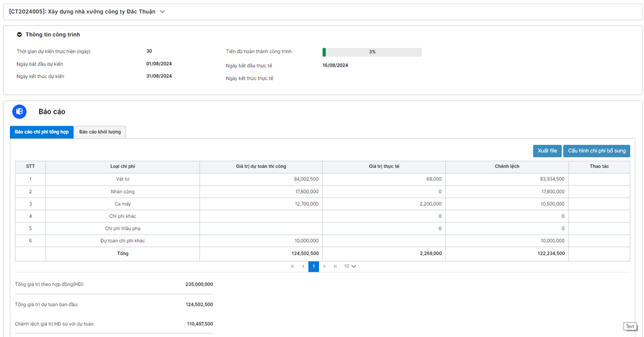
Task: Select the Vật tư row label
Action: point(123,179)
